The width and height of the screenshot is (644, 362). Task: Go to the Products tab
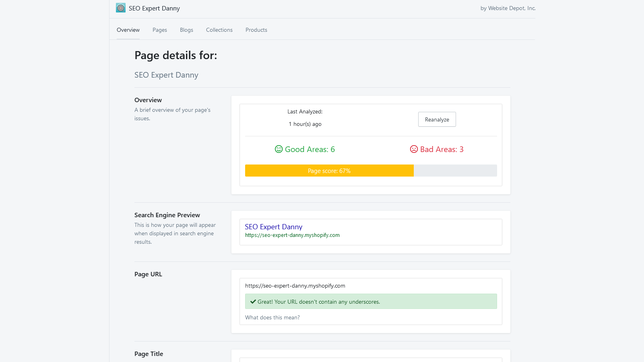pos(256,30)
